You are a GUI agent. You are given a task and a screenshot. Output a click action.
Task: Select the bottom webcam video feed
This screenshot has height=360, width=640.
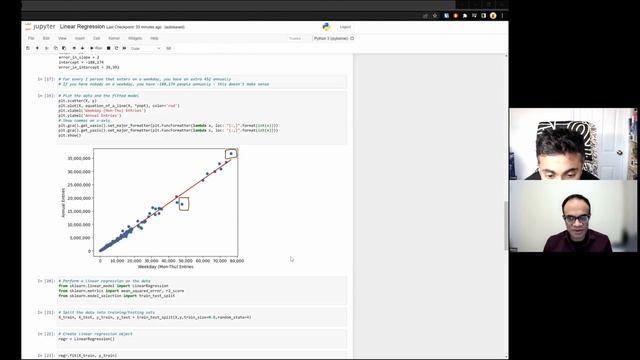(573, 216)
